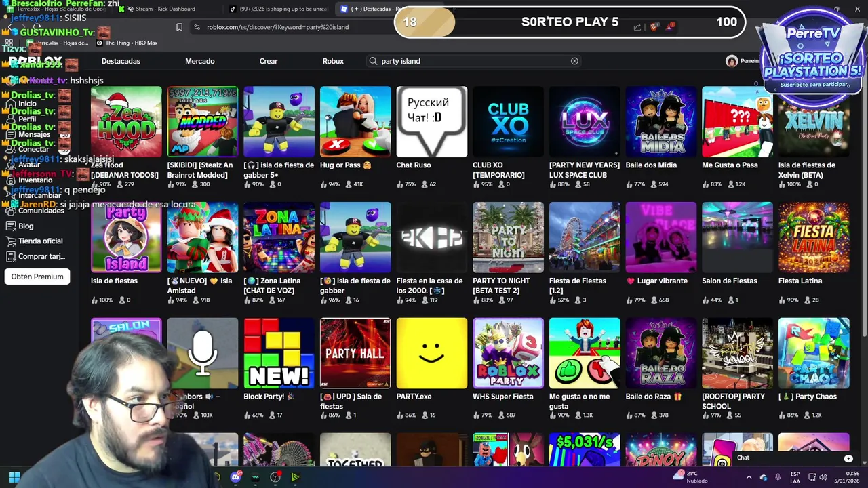Open the ESP LAA language switcher
The width and height of the screenshot is (868, 488).
pos(795,477)
